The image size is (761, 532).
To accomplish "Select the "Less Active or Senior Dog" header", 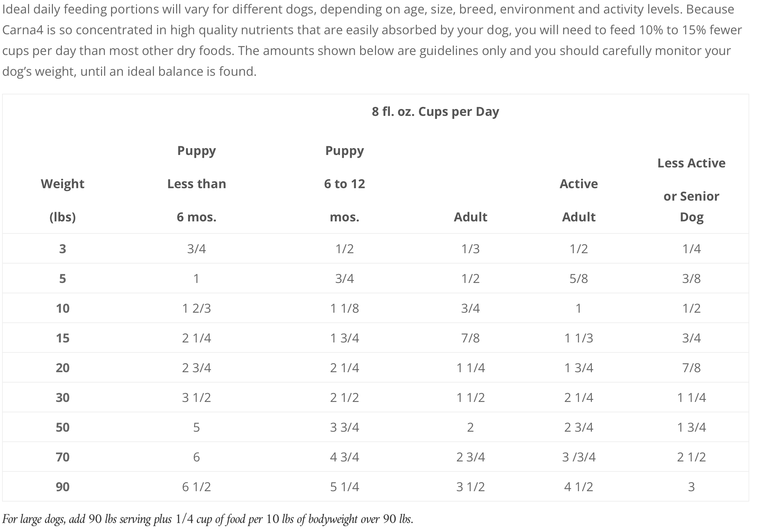I will 691,190.
